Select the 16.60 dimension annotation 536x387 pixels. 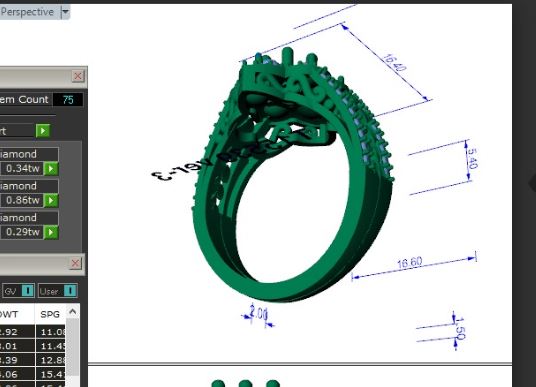(x=410, y=263)
